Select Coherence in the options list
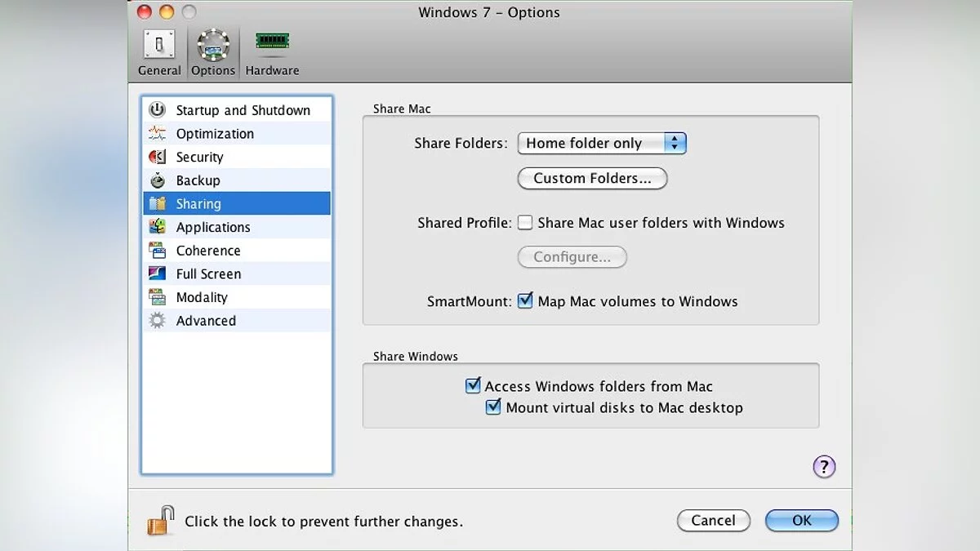The height and width of the screenshot is (551, 980). 208,251
